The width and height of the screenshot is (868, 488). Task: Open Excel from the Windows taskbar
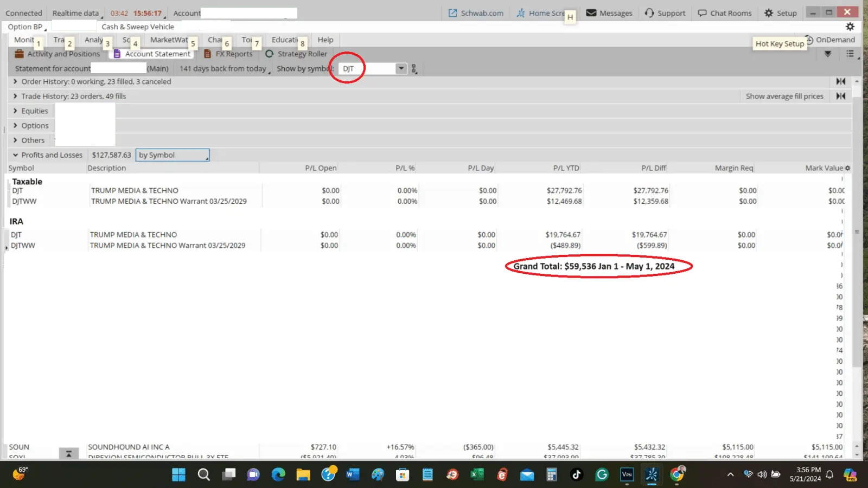click(477, 475)
